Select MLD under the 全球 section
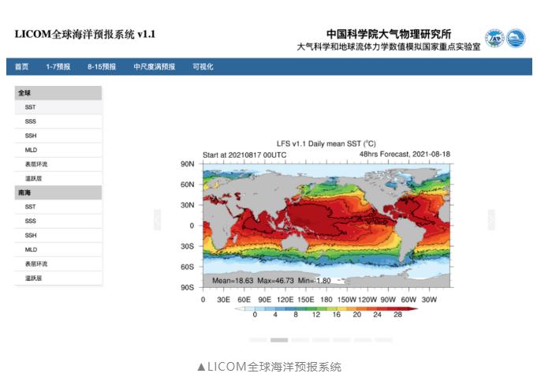This screenshot has height=392, width=537. tap(58, 150)
